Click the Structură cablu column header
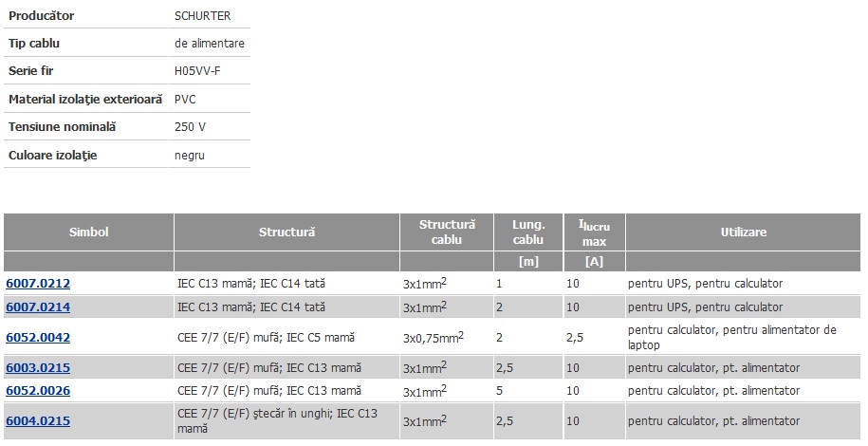Screen dimensions: 868x446 [447, 232]
